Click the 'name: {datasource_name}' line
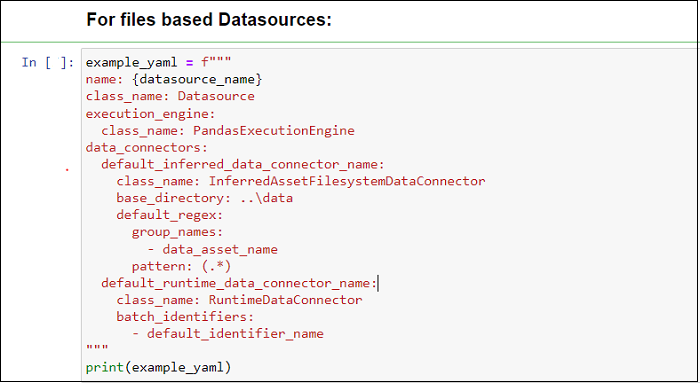The width and height of the screenshot is (700, 383). point(174,79)
